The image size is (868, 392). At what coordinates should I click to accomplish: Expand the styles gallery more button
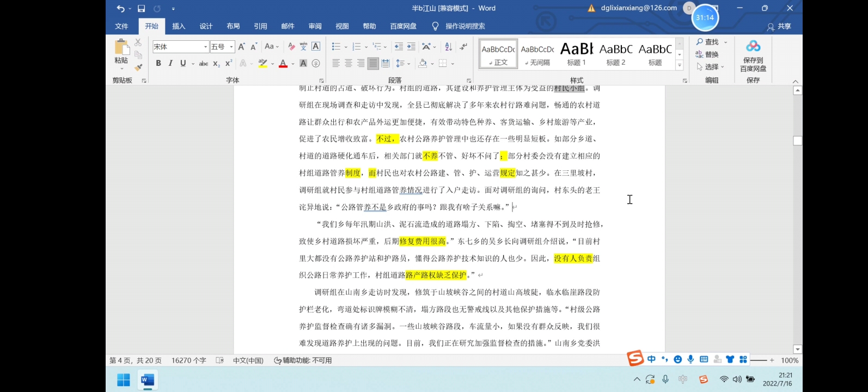[680, 65]
